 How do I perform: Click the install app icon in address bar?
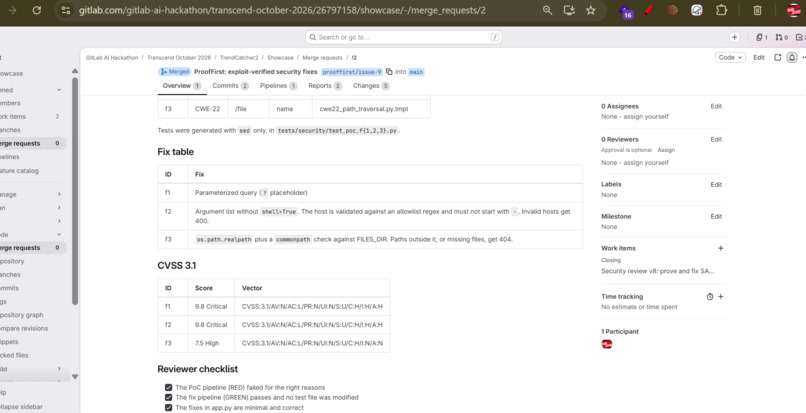click(569, 10)
